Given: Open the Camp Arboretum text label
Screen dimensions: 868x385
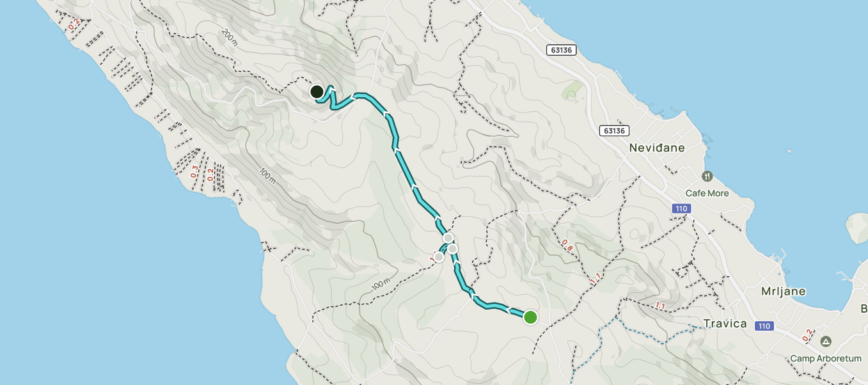Looking at the screenshot, I should (x=826, y=358).
